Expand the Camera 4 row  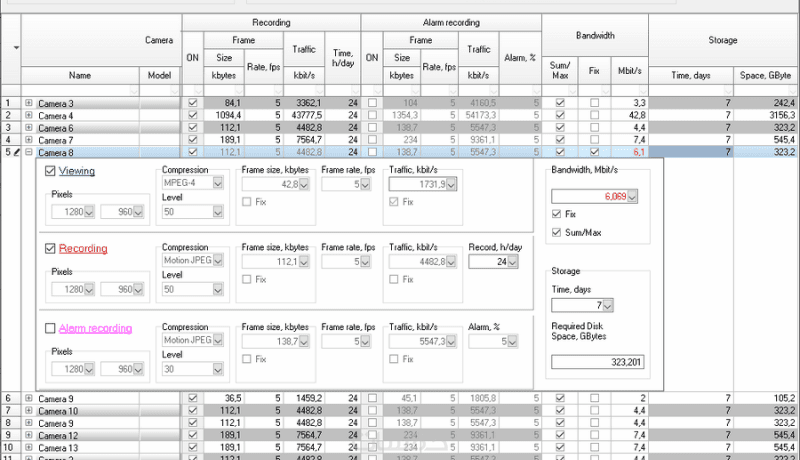click(29, 115)
